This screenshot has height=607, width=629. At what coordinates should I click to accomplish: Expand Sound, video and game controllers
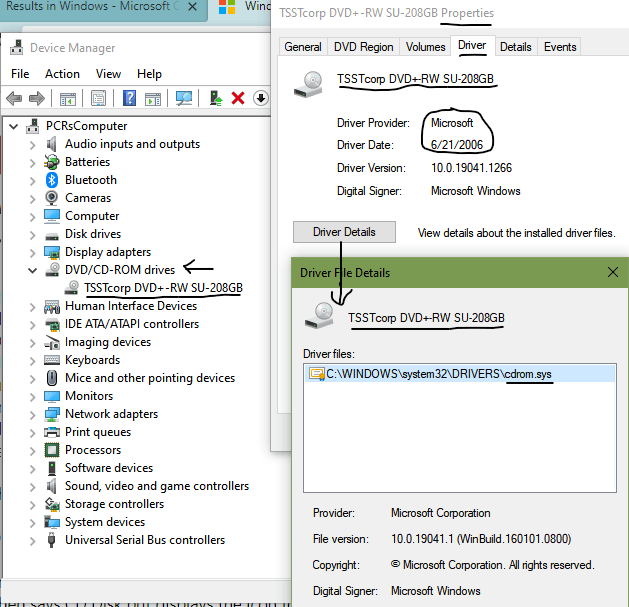tap(32, 487)
